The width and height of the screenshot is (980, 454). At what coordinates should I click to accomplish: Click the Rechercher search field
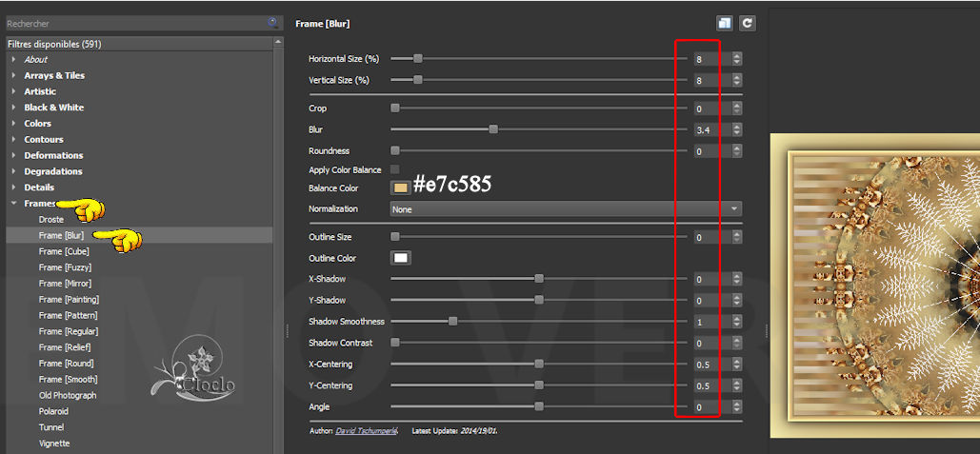[133, 23]
